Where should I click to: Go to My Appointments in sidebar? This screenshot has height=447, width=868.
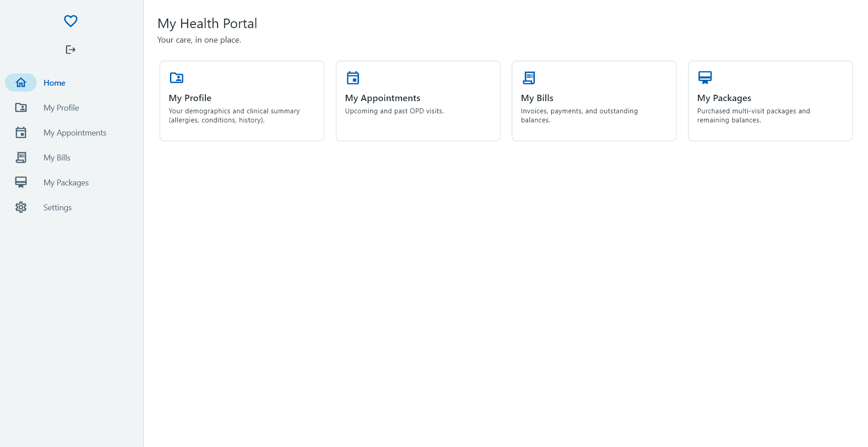75,132
